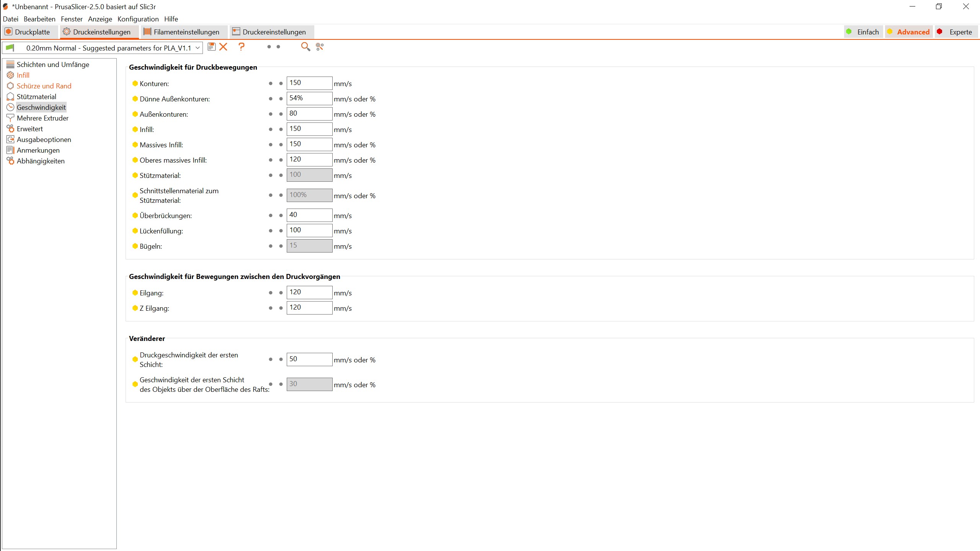This screenshot has width=980, height=551.
Task: Delete preset with the orange X icon
Action: pyautogui.click(x=223, y=47)
